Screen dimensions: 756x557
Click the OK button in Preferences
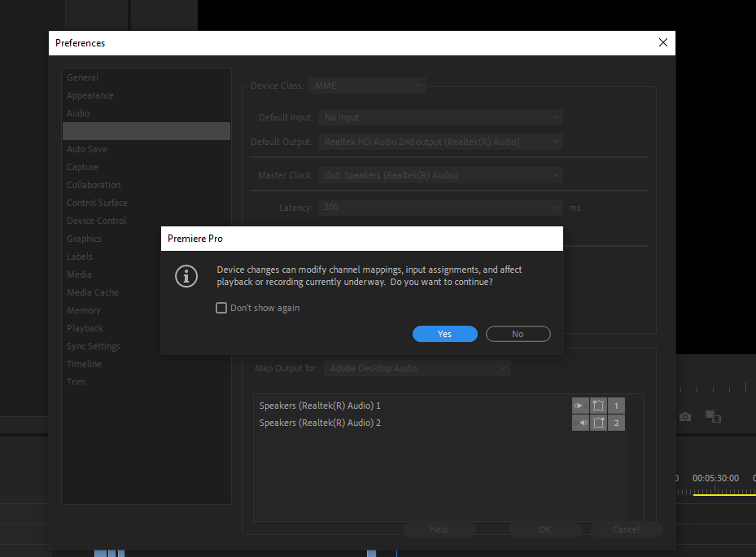click(x=544, y=529)
